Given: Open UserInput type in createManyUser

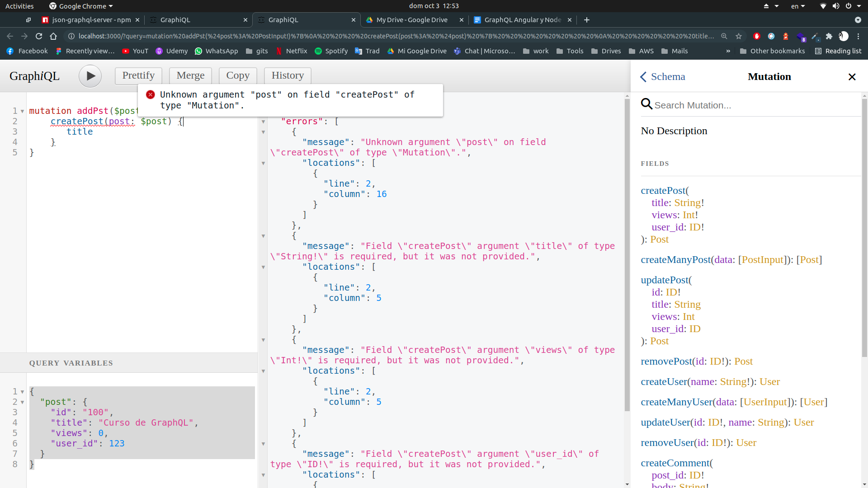Looking at the screenshot, I should pos(765,402).
